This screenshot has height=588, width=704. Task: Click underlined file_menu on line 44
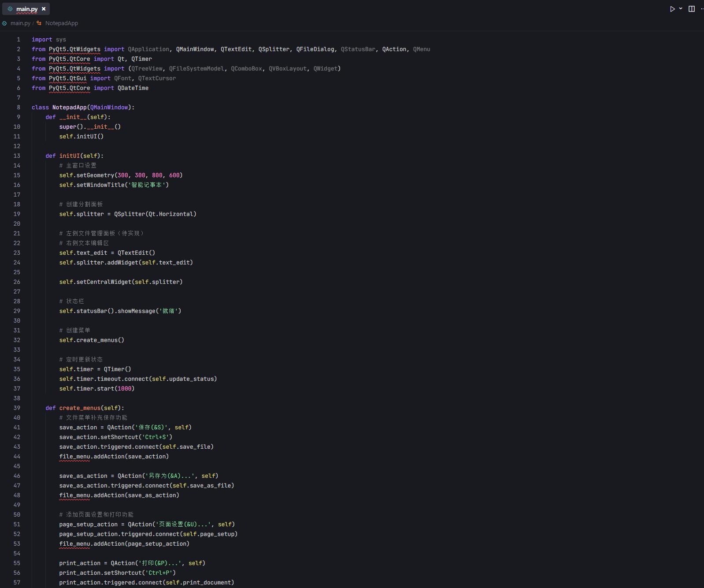pyautogui.click(x=74, y=457)
